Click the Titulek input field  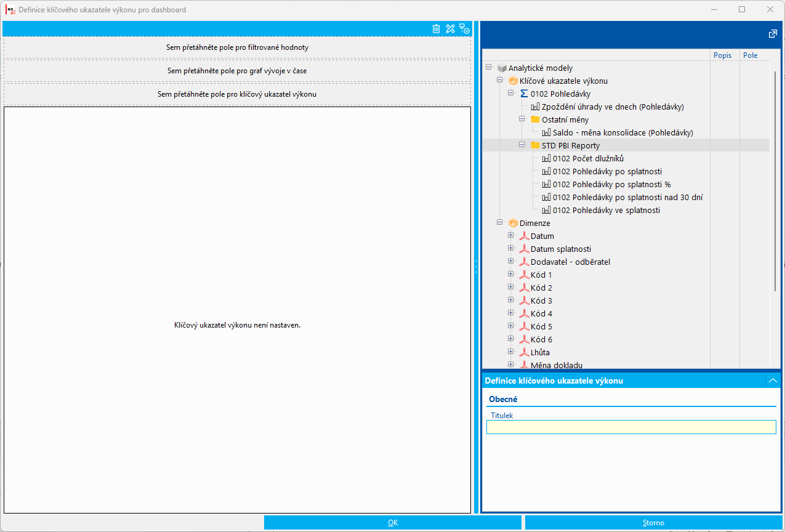(631, 427)
